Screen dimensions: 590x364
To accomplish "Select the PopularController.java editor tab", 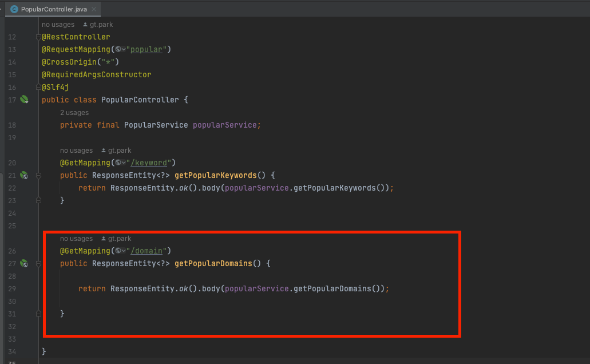I will (53, 9).
